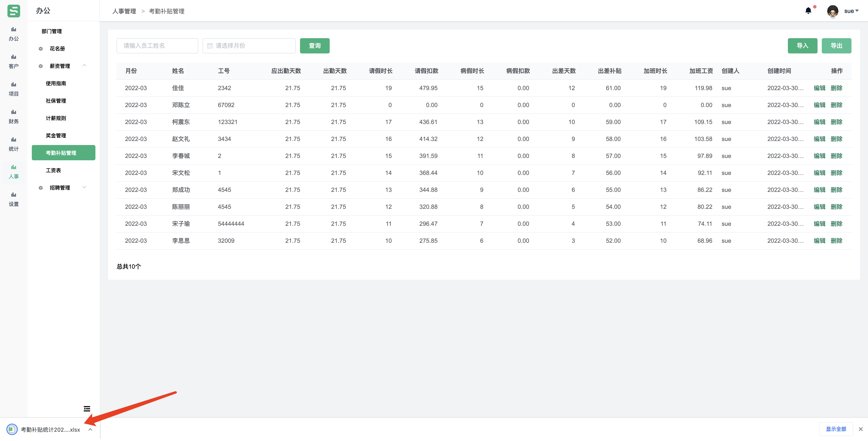This screenshot has height=441, width=868.
Task: Collapse the 薪资管理 submenu
Action: point(85,66)
